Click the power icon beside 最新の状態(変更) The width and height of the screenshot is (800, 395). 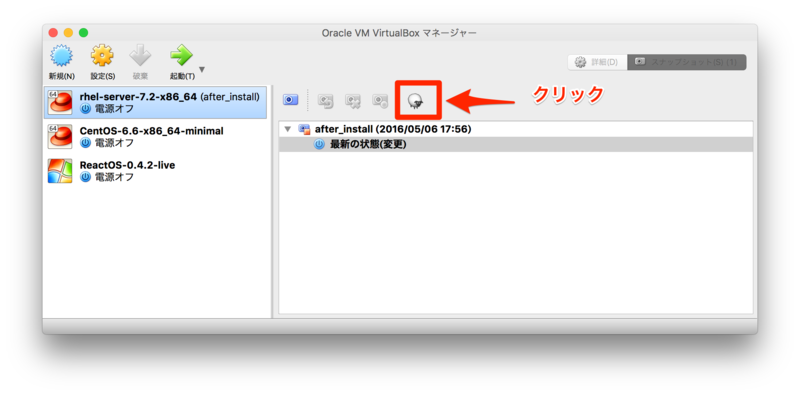pyautogui.click(x=319, y=144)
